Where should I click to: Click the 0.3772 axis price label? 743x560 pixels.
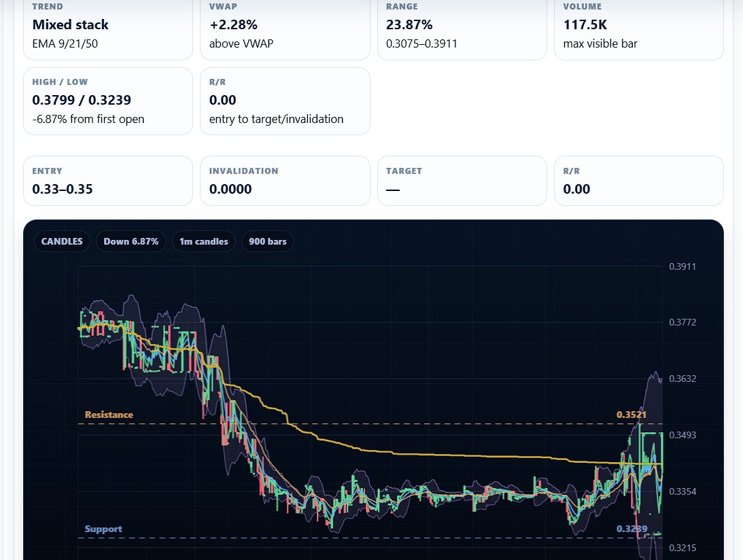682,322
